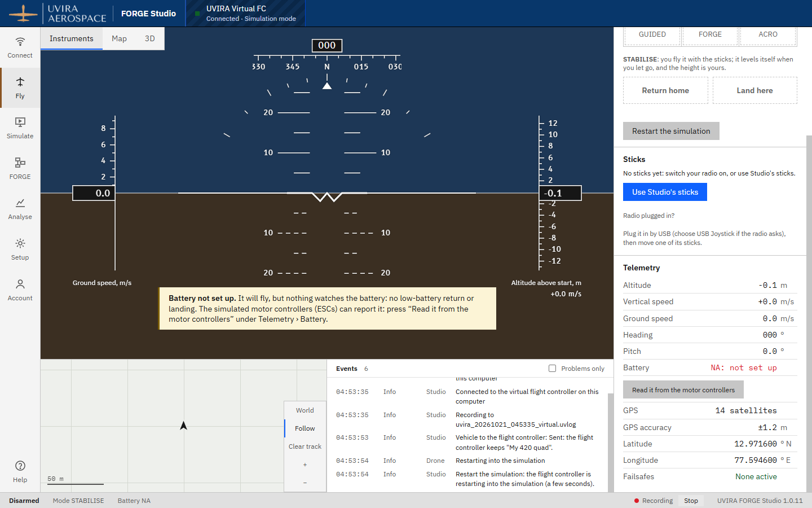Click the 'Battery NA' status bar entry
Screen dimensions: 812x508
tap(134, 501)
